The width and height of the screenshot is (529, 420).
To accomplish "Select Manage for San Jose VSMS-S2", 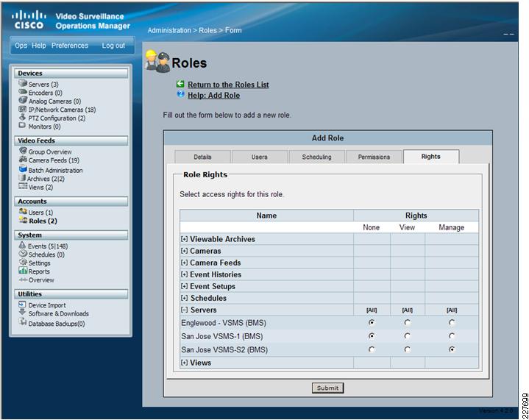I will click(452, 349).
